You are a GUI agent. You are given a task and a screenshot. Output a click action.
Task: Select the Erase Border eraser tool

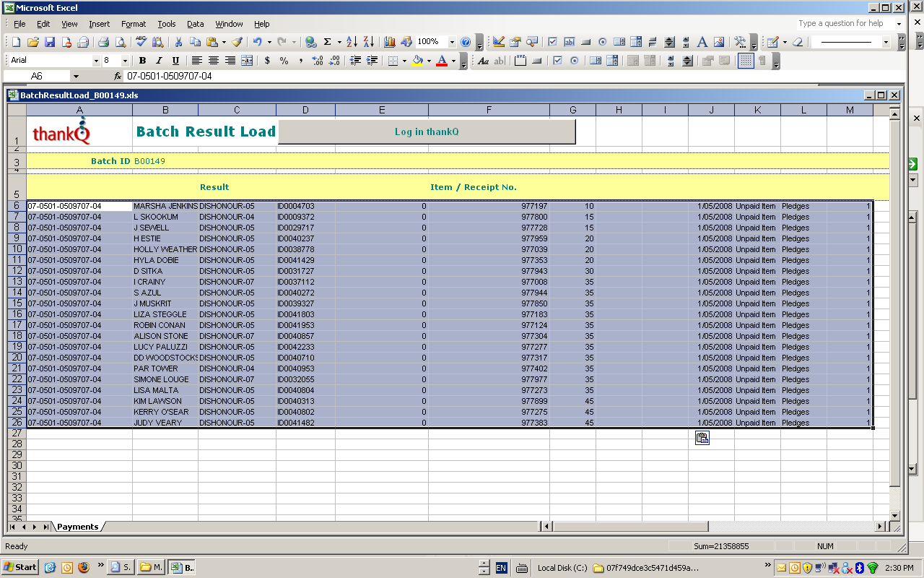coord(798,42)
